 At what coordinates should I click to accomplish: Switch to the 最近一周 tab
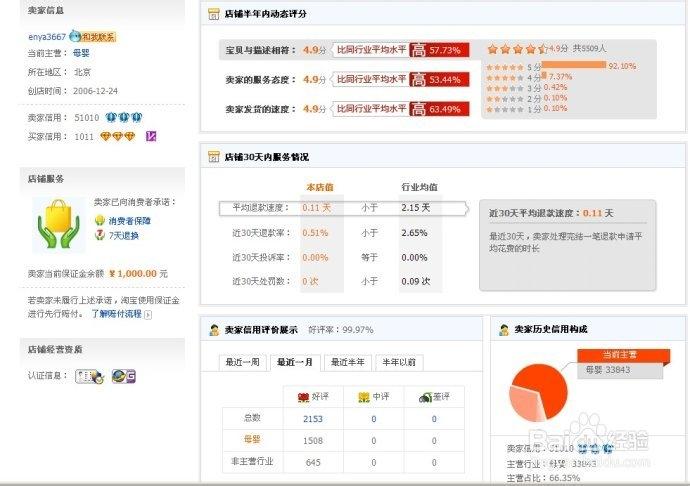pos(242,363)
